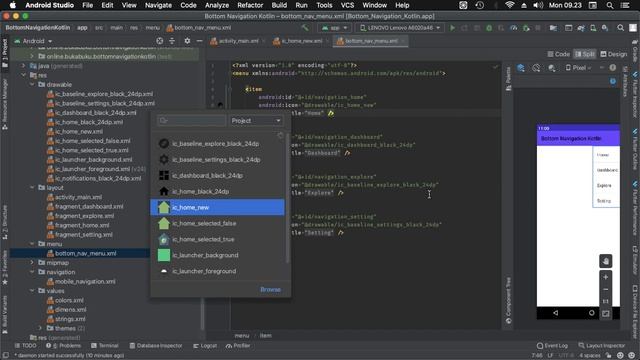Zoom out on the preview with minus

[605, 289]
